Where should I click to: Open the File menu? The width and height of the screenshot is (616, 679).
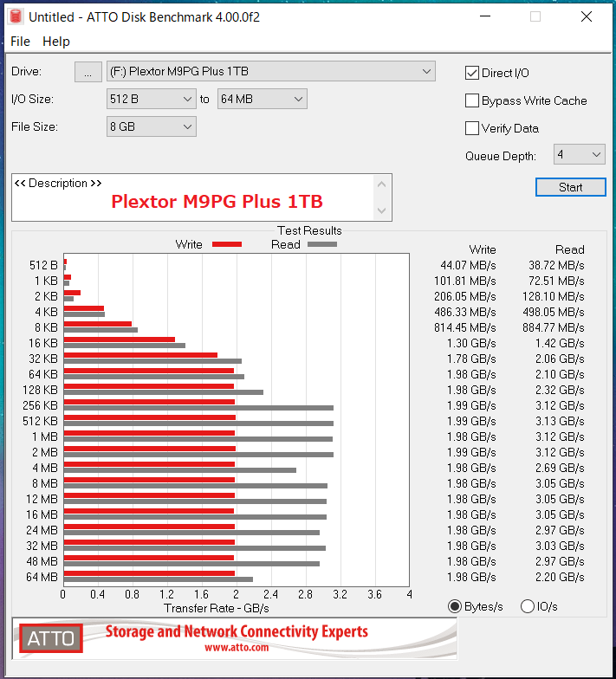tap(20, 42)
